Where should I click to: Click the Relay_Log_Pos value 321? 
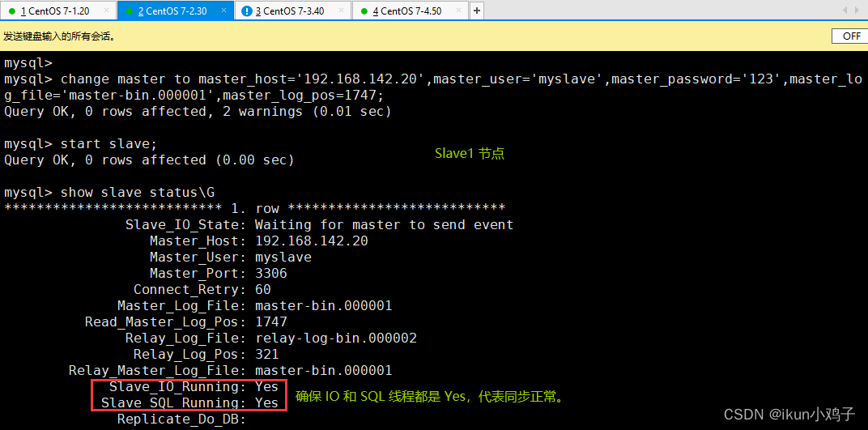(267, 354)
